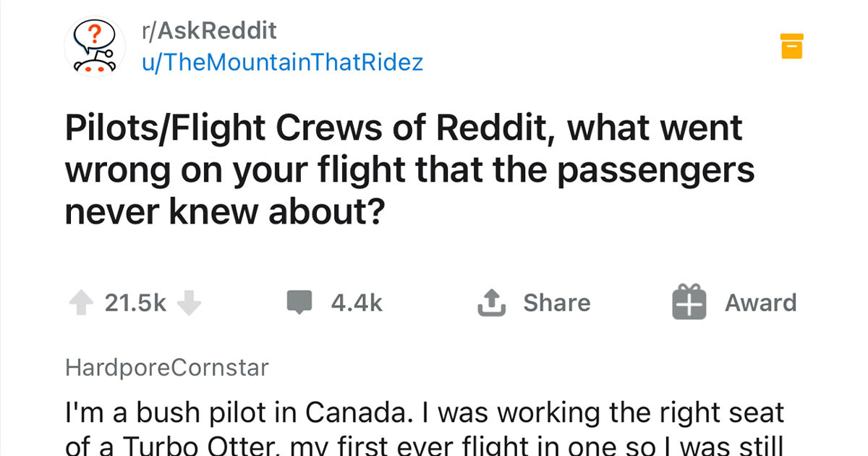Click the Share button label
This screenshot has height=456, width=868.
[556, 302]
